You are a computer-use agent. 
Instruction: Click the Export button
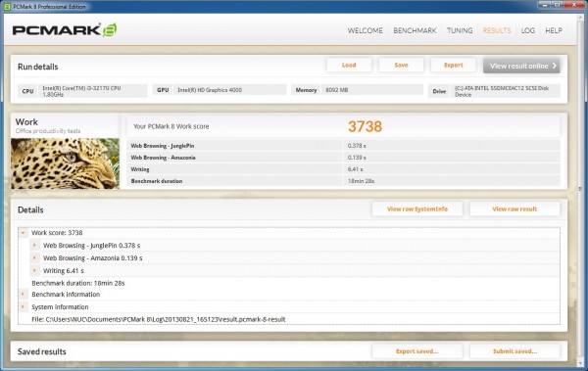(x=454, y=66)
